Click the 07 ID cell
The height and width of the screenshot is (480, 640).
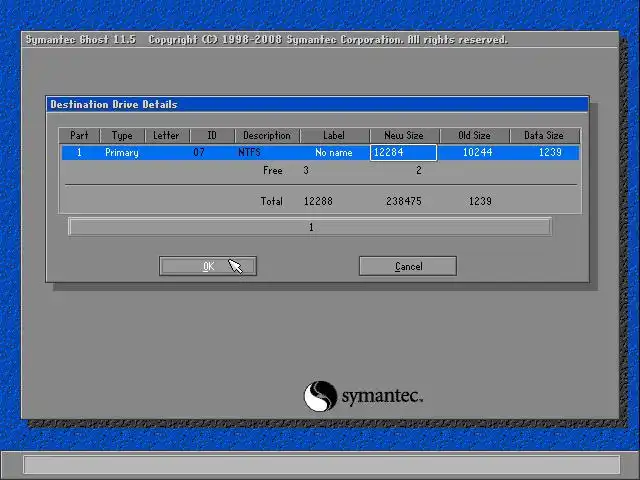pyautogui.click(x=199, y=153)
